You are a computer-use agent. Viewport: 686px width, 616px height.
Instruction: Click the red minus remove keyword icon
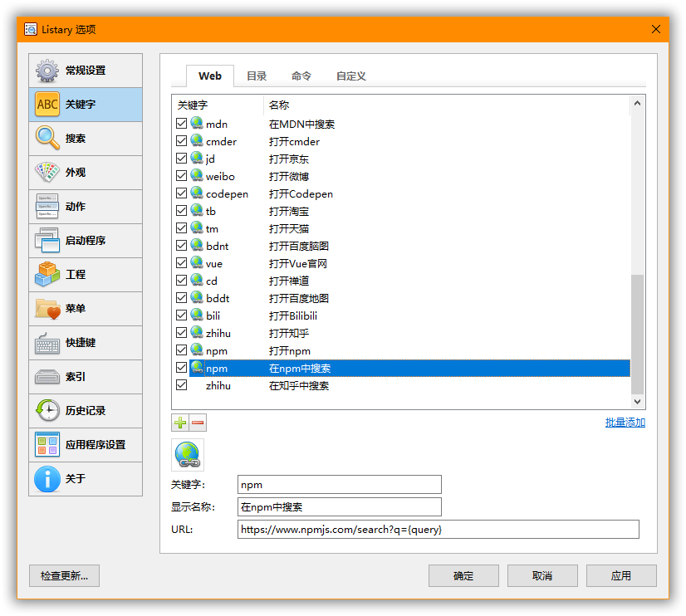(198, 423)
